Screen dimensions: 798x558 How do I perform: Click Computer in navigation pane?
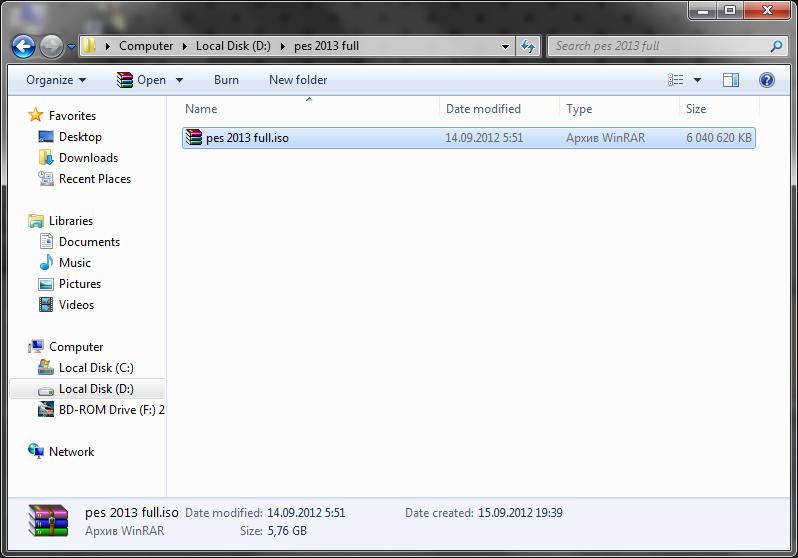click(76, 347)
